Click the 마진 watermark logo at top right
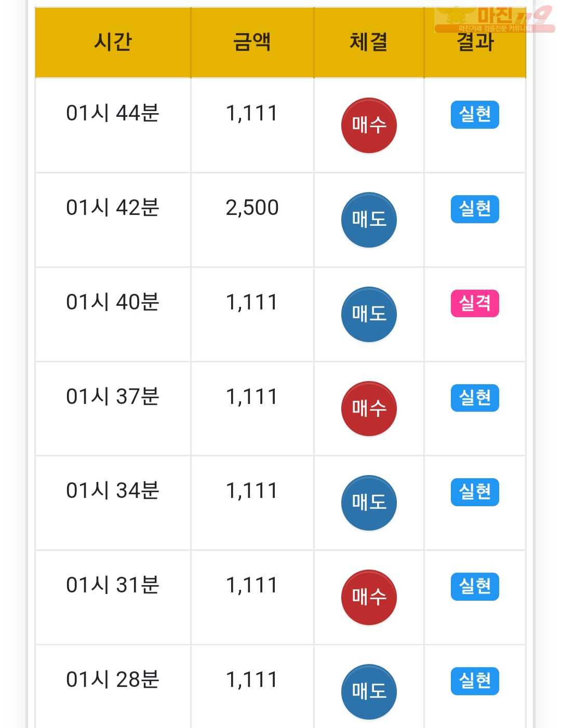Viewport: 561px width, 728px height. pos(493,20)
